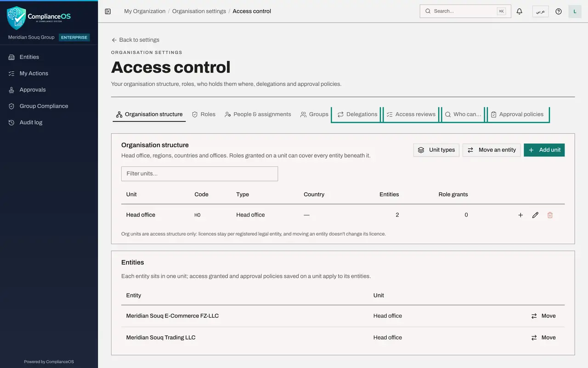Click Organisation settings breadcrumb
This screenshot has height=368, width=588.
[x=199, y=11]
